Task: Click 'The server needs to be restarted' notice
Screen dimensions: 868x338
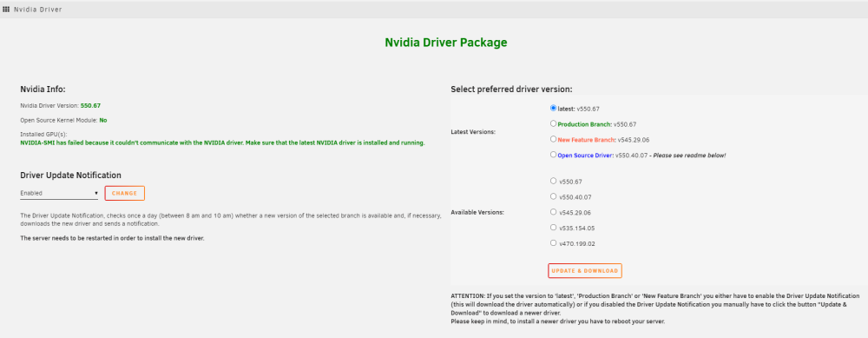Action: tap(112, 238)
